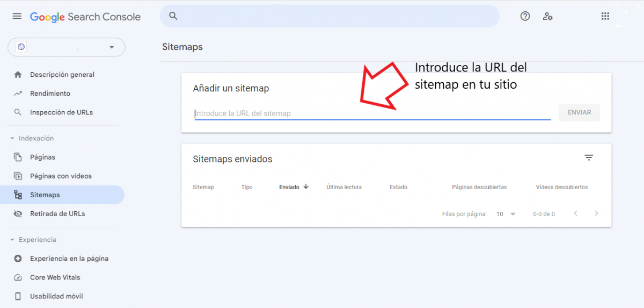Change rows per page dropdown
This screenshot has width=644, height=308.
coord(506,214)
